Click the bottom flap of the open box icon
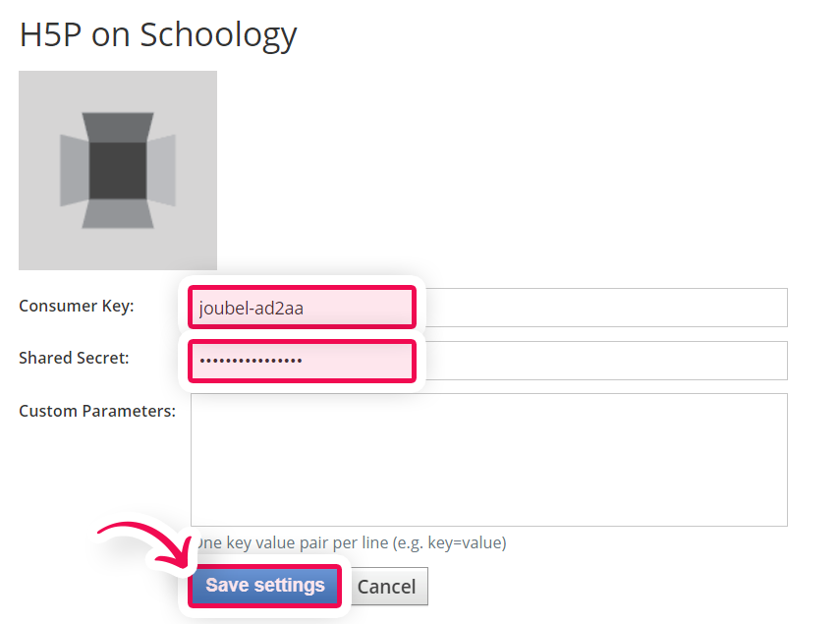This screenshot has width=840, height=624. point(118,213)
